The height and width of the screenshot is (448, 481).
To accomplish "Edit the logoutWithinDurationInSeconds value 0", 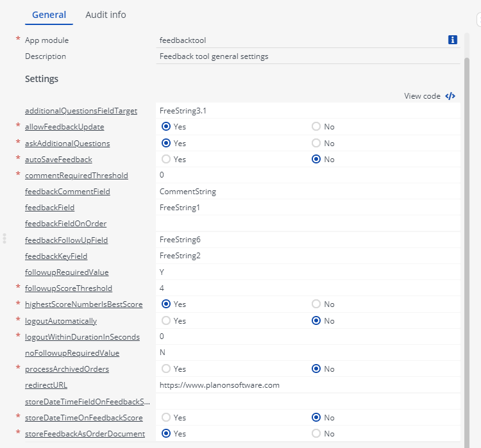I will pyautogui.click(x=308, y=336).
